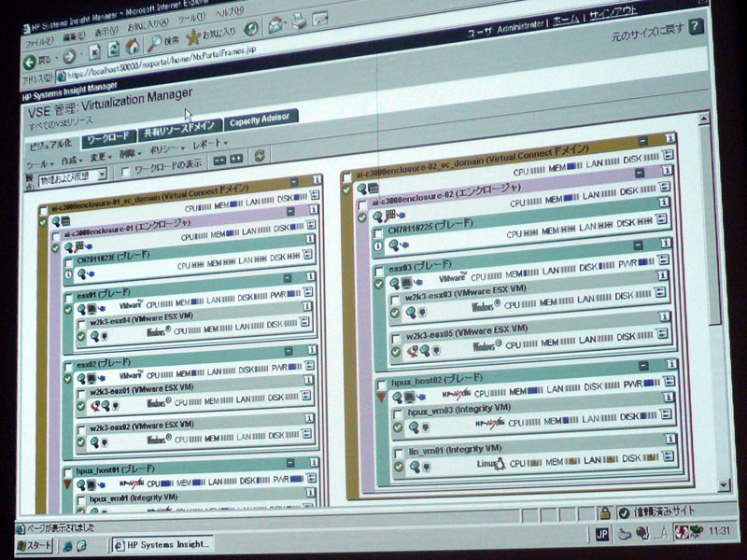Click the browser Refresh page icon
Viewport: 747px width, 560px height.
coord(113,49)
